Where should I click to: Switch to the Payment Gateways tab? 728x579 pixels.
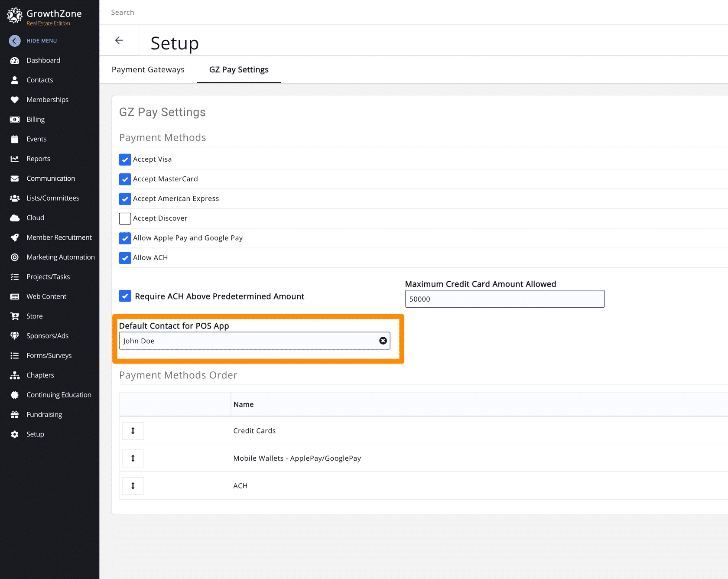pos(148,70)
